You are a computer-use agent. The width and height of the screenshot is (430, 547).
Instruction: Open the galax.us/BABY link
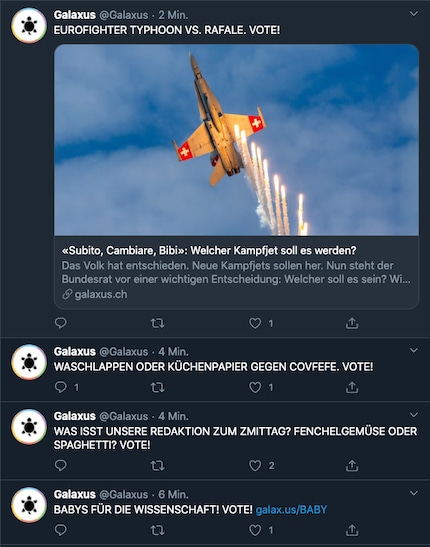coord(291,510)
